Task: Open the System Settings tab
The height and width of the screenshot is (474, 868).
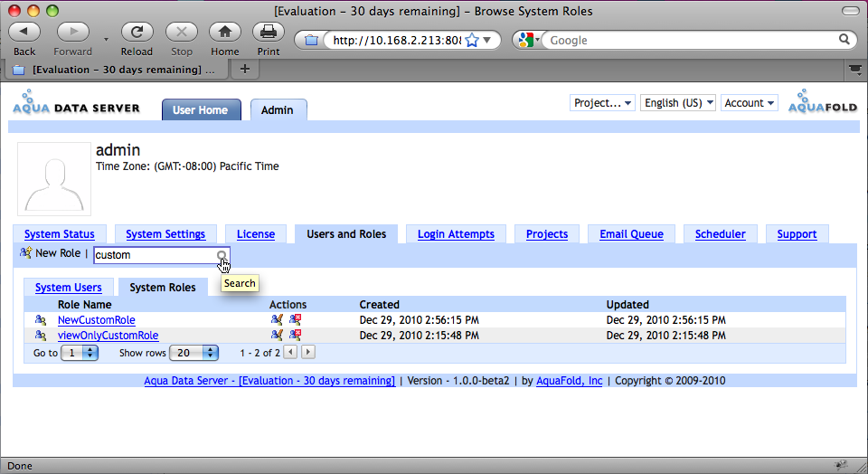Action: tap(165, 234)
